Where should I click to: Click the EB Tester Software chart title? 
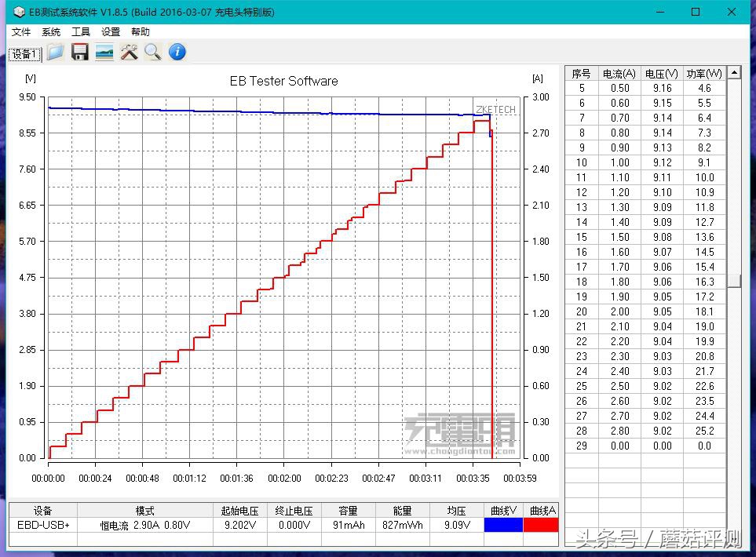pyautogui.click(x=283, y=81)
